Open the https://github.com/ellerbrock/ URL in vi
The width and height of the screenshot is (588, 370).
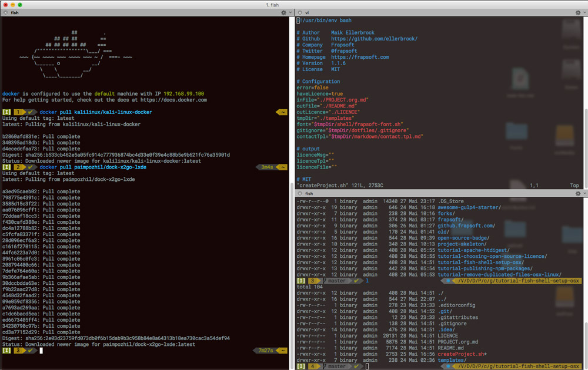[x=374, y=39]
